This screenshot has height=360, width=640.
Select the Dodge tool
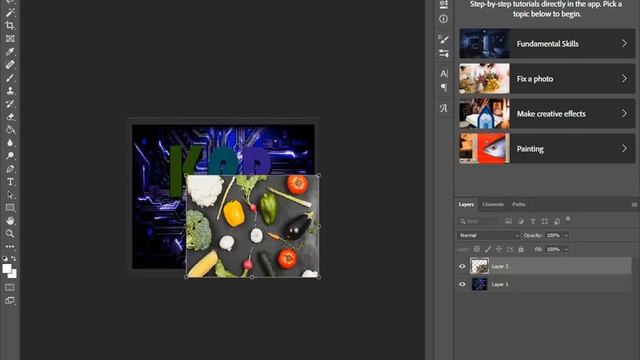click(x=10, y=156)
